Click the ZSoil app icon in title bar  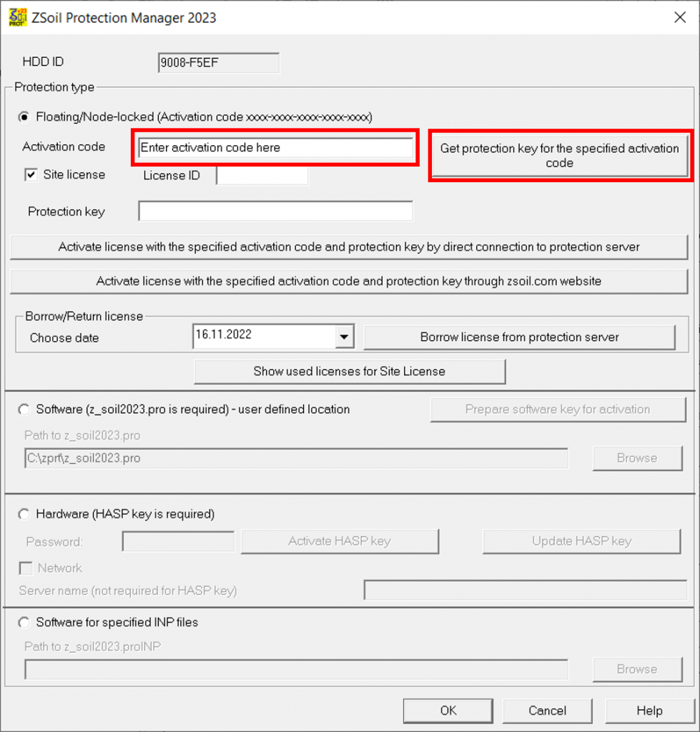click(17, 17)
